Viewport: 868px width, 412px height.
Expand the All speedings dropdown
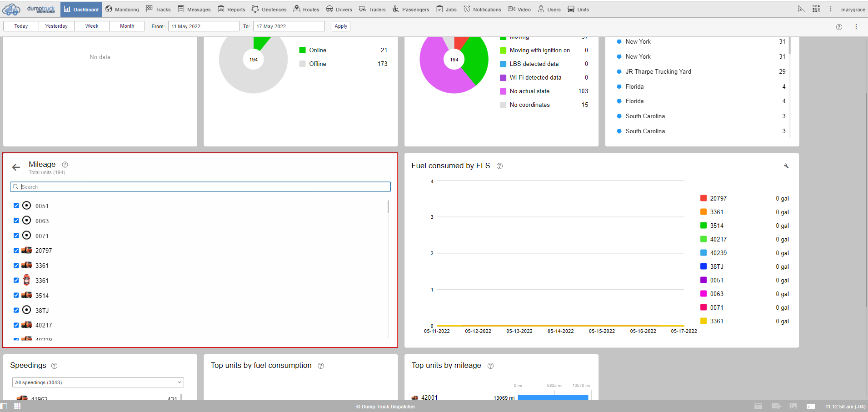[x=98, y=382]
